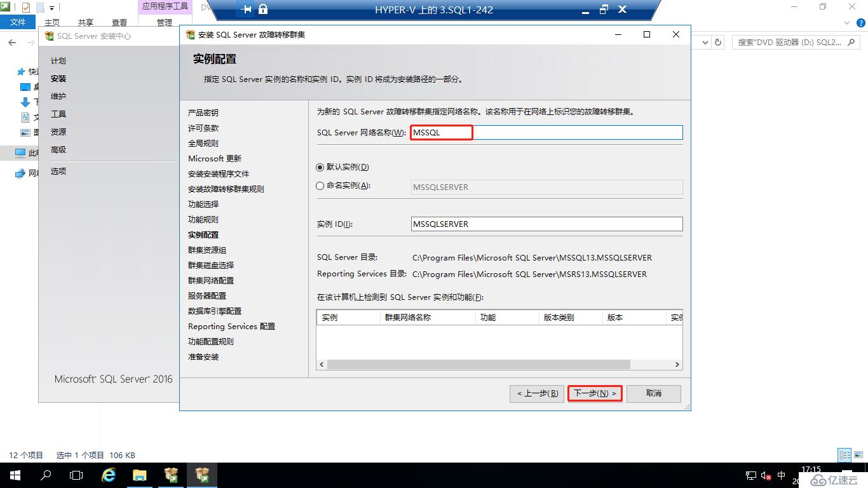Image resolution: width=868 pixels, height=488 pixels.
Task: Click 许可条款 step in setup list
Action: coord(203,128)
